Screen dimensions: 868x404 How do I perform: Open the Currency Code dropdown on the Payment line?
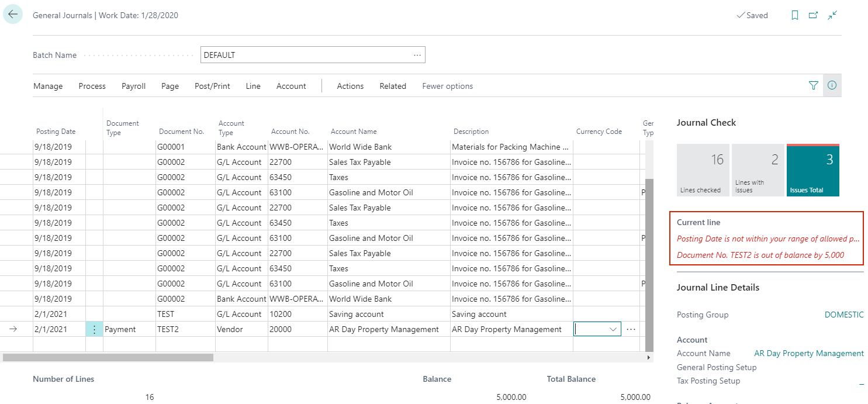click(x=613, y=329)
